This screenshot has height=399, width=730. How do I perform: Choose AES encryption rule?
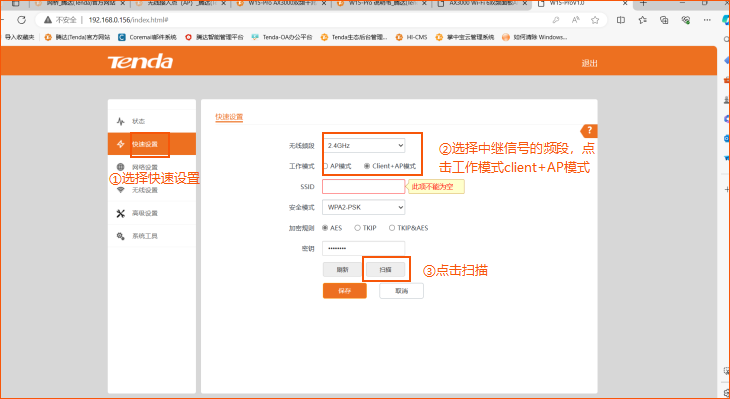pyautogui.click(x=325, y=228)
